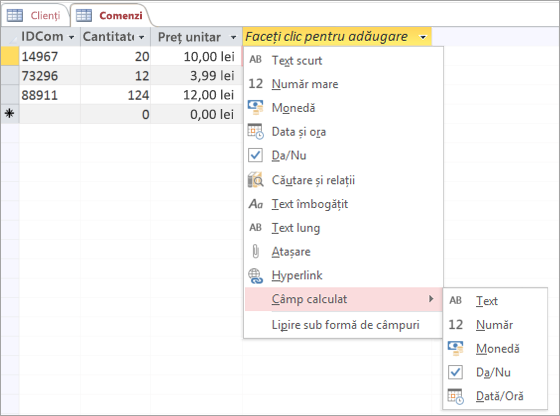
Task: Choose Număr calculated field in the submenu
Action: (495, 325)
